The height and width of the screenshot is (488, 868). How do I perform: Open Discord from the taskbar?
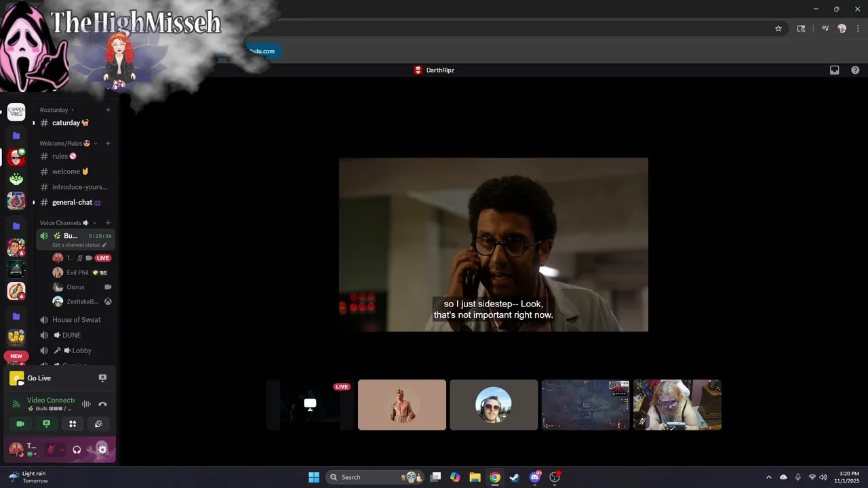click(534, 477)
